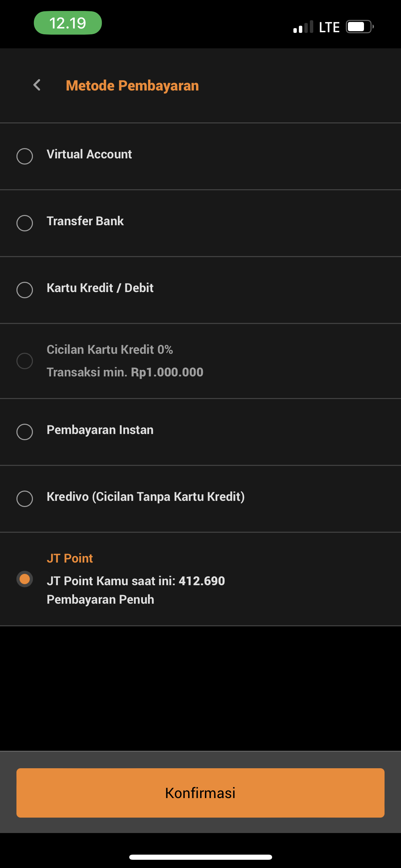Pick the Pembayaran Instan radio button

point(25,432)
